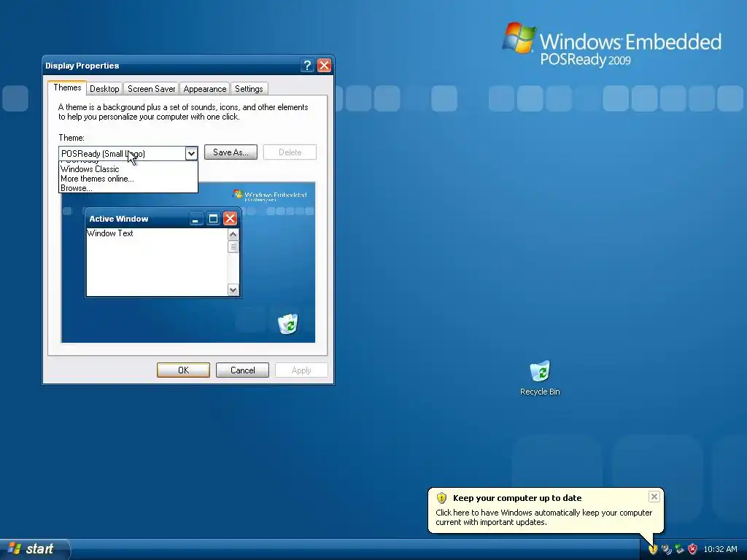The height and width of the screenshot is (560, 747).
Task: Click the volume speaker tray icon
Action: (666, 549)
